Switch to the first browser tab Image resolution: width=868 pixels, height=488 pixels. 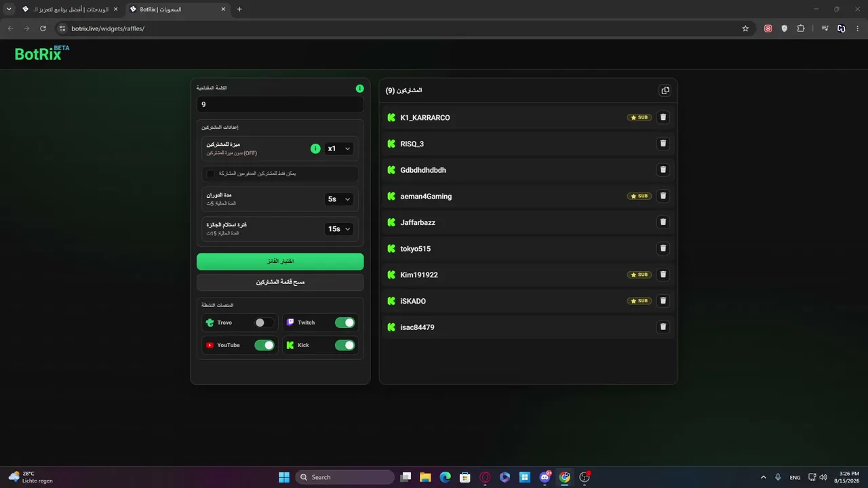click(71, 9)
